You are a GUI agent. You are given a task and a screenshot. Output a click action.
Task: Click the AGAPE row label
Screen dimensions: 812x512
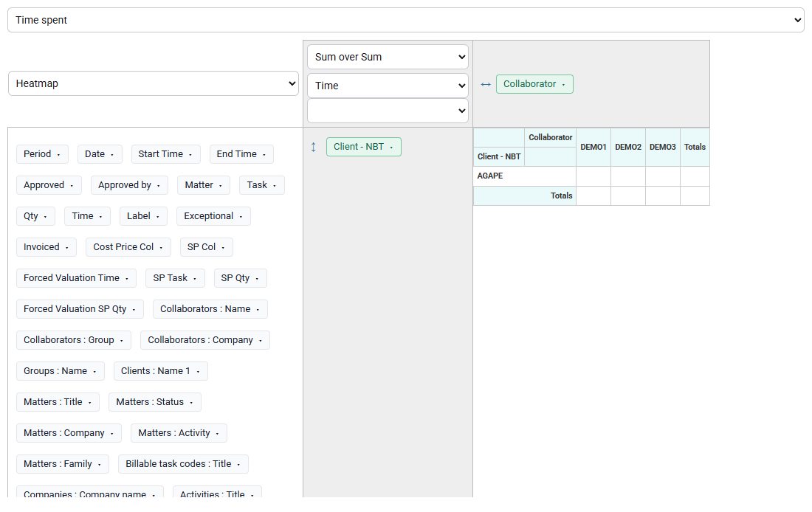(x=490, y=176)
